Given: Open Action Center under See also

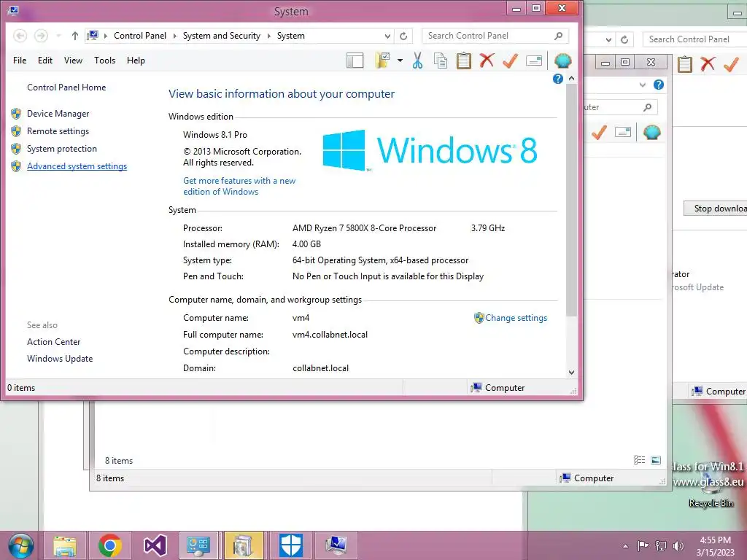Looking at the screenshot, I should click(53, 342).
